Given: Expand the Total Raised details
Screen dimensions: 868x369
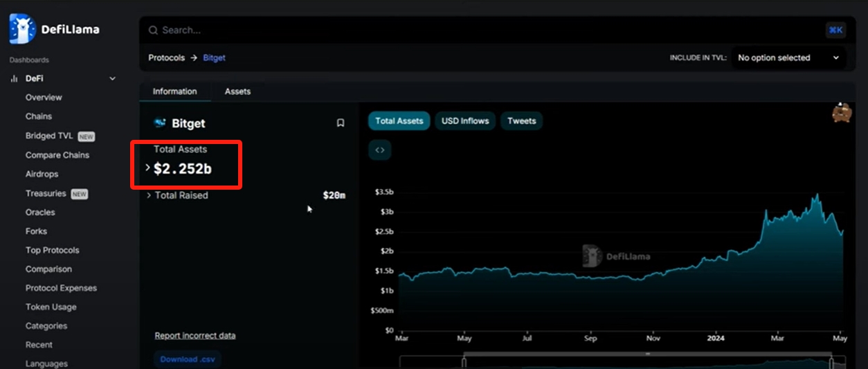Looking at the screenshot, I should pos(148,195).
